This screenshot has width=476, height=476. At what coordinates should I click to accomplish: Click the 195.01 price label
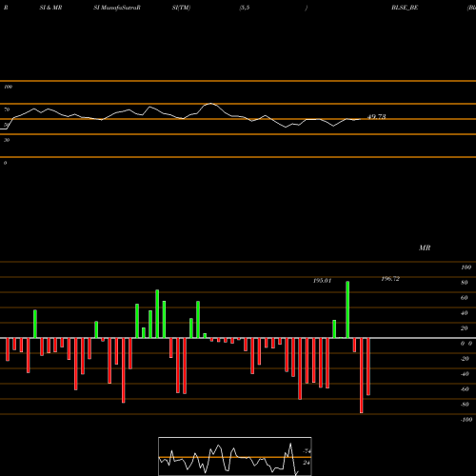[322, 281]
